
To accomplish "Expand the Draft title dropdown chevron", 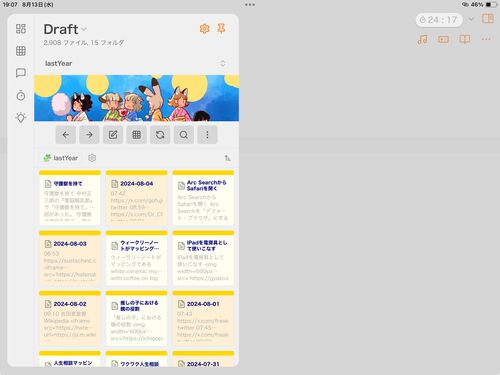I will coord(84,29).
